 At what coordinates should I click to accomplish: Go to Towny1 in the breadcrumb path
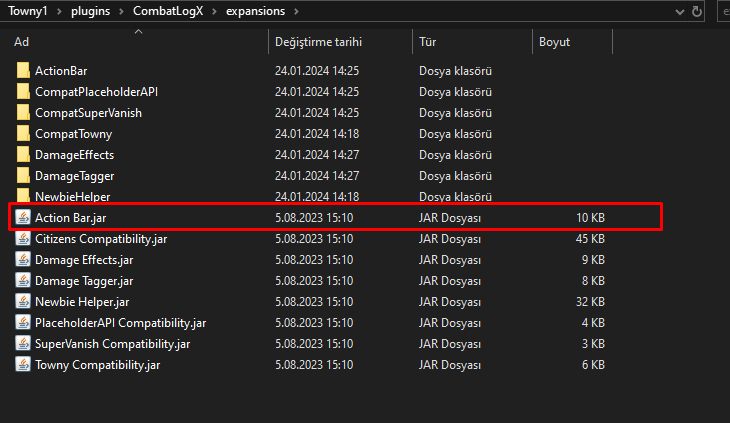click(x=28, y=11)
